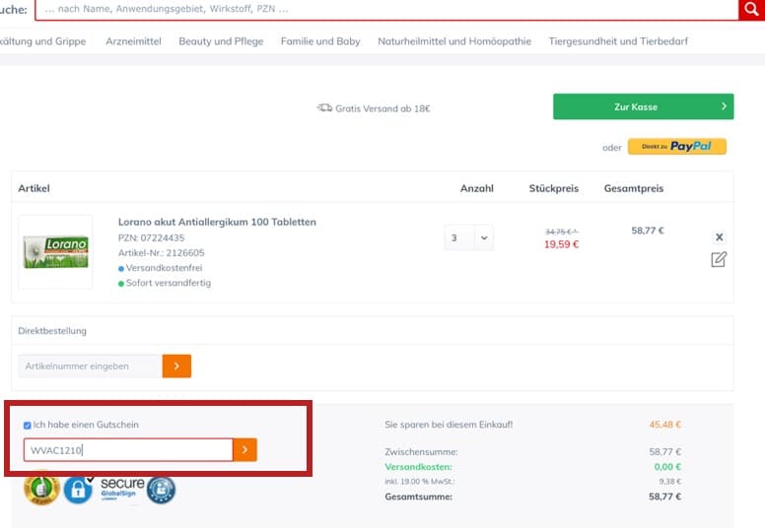Click the round blue lock badge
Image resolution: width=765 pixels, height=532 pixels.
161,490
